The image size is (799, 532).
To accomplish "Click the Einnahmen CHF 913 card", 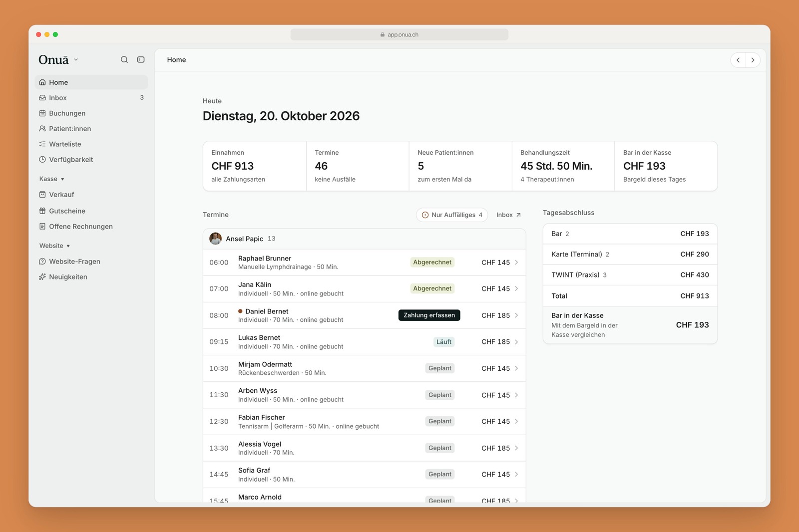I will pyautogui.click(x=255, y=166).
